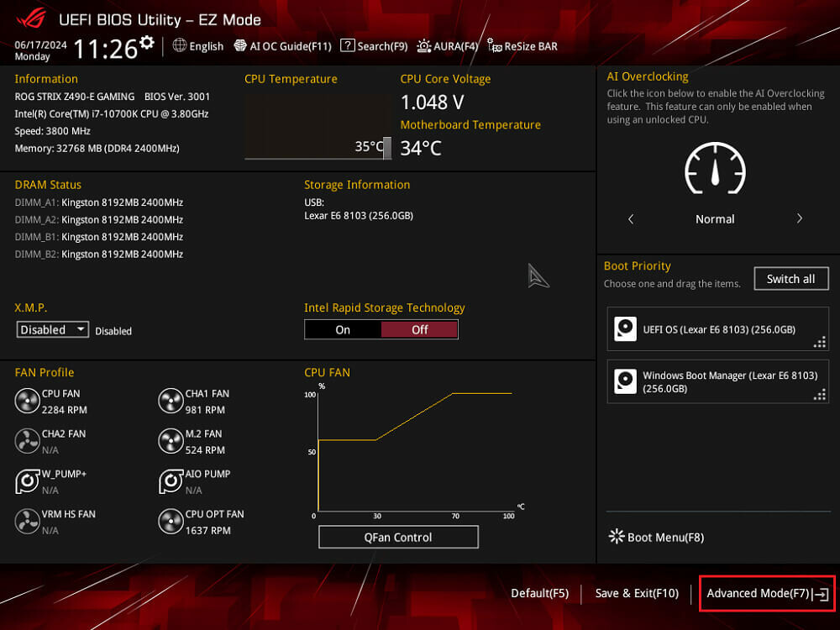
Task: Open AI OC Guide (F11)
Action: click(x=283, y=46)
